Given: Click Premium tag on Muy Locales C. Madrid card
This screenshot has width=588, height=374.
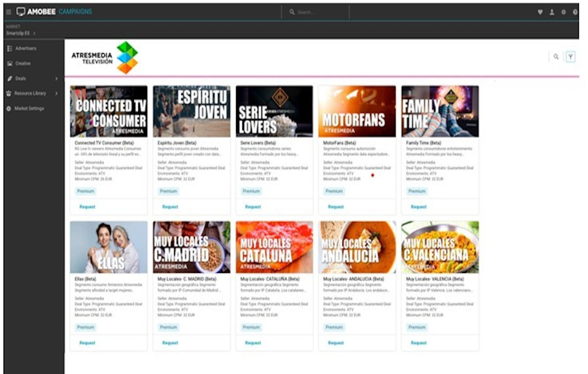Looking at the screenshot, I should [x=168, y=327].
